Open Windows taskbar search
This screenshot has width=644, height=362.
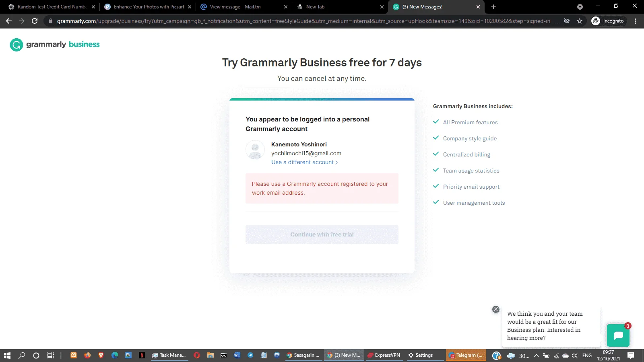(x=22, y=355)
